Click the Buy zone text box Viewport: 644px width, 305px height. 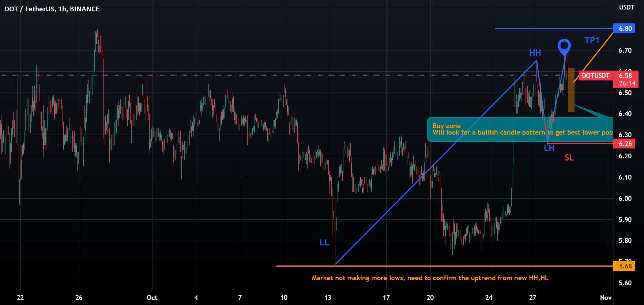point(520,129)
